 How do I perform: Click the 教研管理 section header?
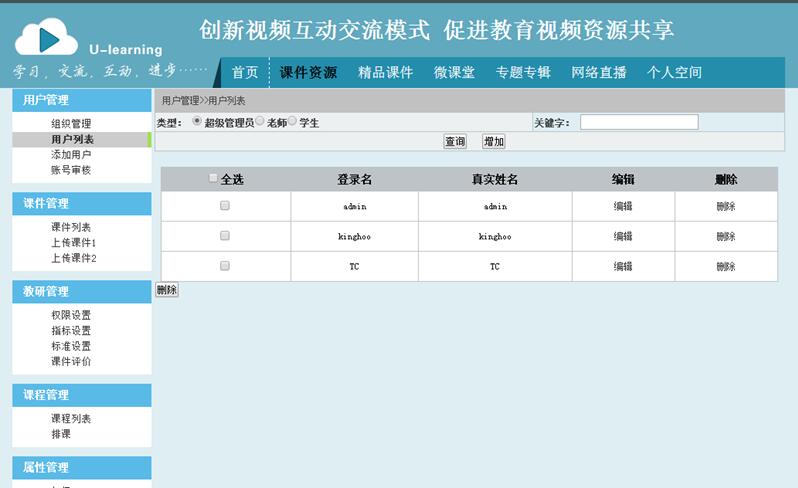tap(82, 292)
